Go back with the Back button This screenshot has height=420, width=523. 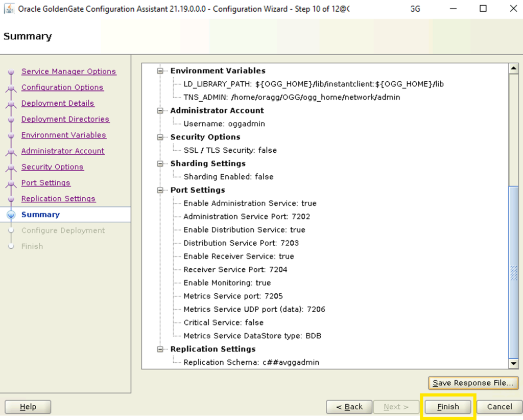point(349,407)
